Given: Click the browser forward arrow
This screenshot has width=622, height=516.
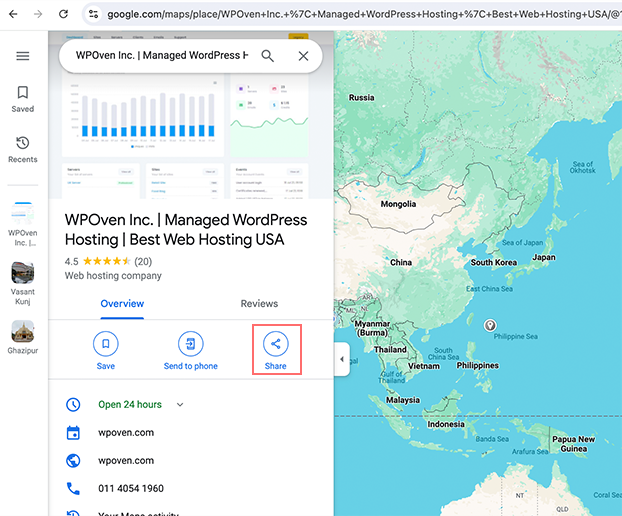Looking at the screenshot, I should click(38, 14).
